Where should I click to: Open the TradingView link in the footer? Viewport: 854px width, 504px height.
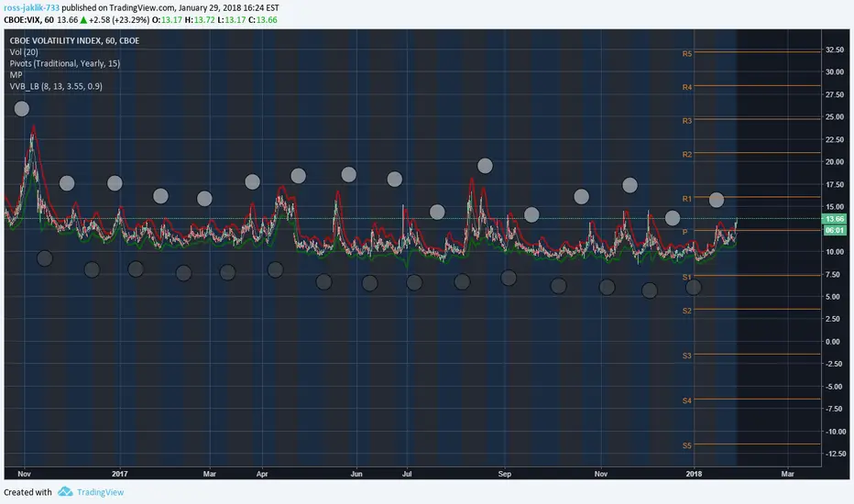point(100,492)
